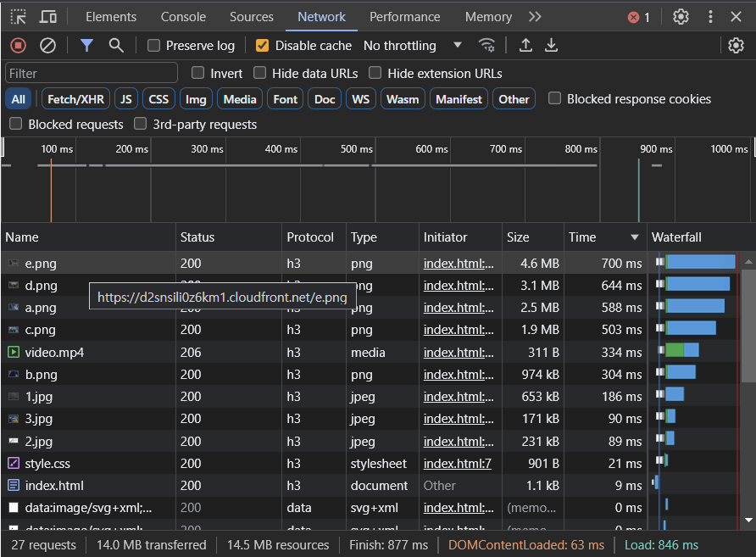This screenshot has width=756, height=557.
Task: Select the Img request filter tab
Action: 196,98
